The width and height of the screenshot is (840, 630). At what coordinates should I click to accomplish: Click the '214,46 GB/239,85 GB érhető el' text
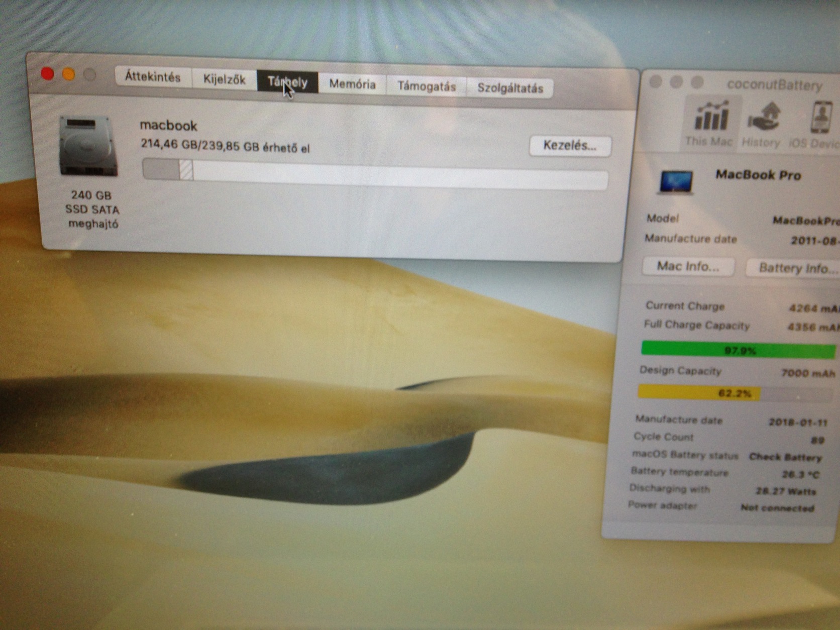[225, 146]
